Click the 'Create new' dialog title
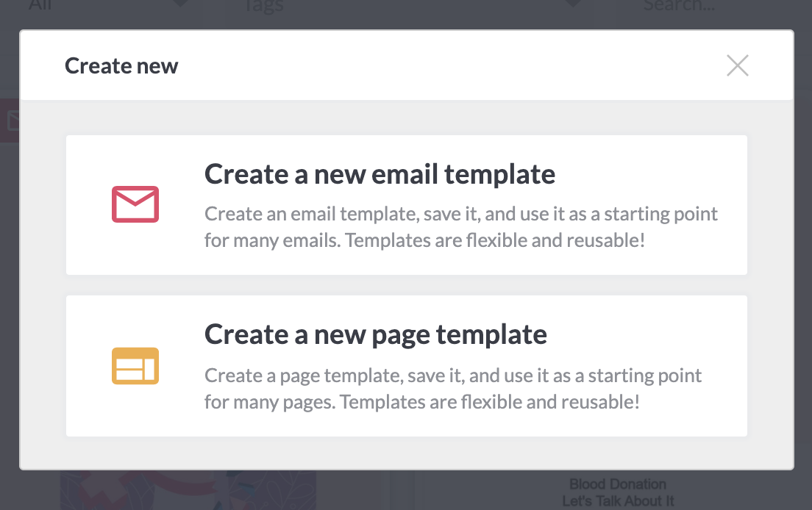 121,65
